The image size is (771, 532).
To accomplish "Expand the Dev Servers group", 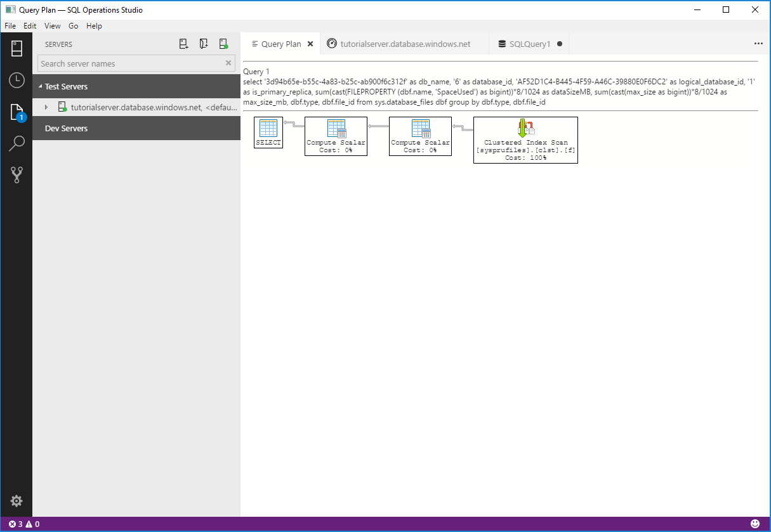I will (x=66, y=128).
